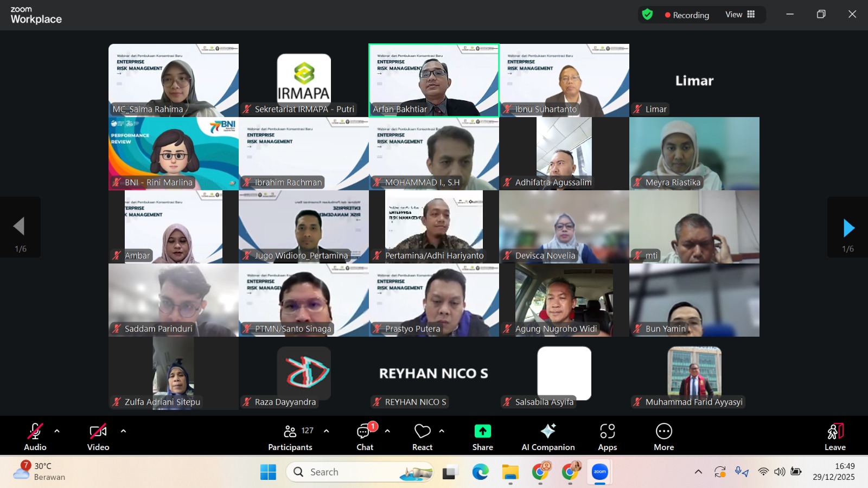Open the View layout menu

pos(740,15)
